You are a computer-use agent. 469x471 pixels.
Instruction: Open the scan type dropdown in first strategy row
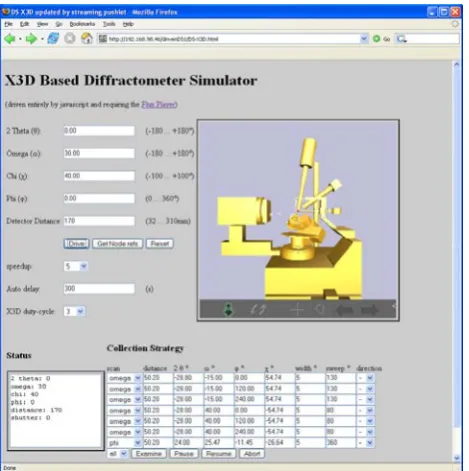click(124, 378)
